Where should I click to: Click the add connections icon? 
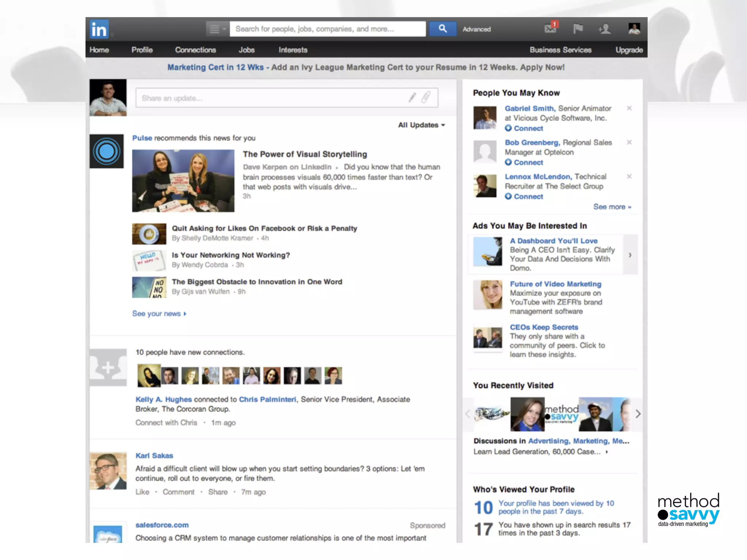coord(605,28)
